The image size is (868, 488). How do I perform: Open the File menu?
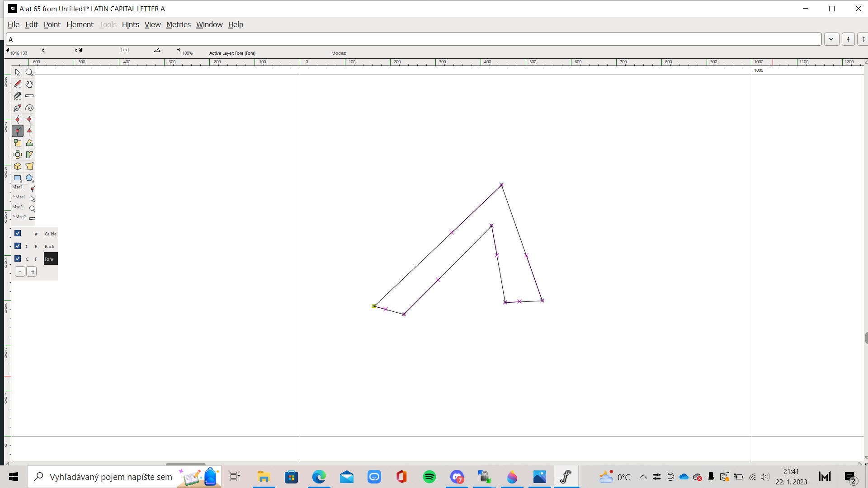tap(13, 24)
